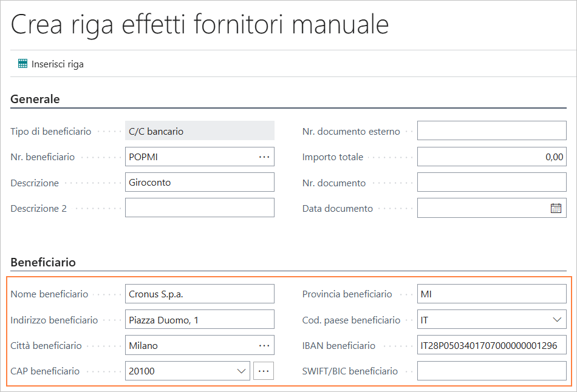Click the Nr. documento esterno field
Viewport: 577px width, 392px height.
[x=491, y=131]
